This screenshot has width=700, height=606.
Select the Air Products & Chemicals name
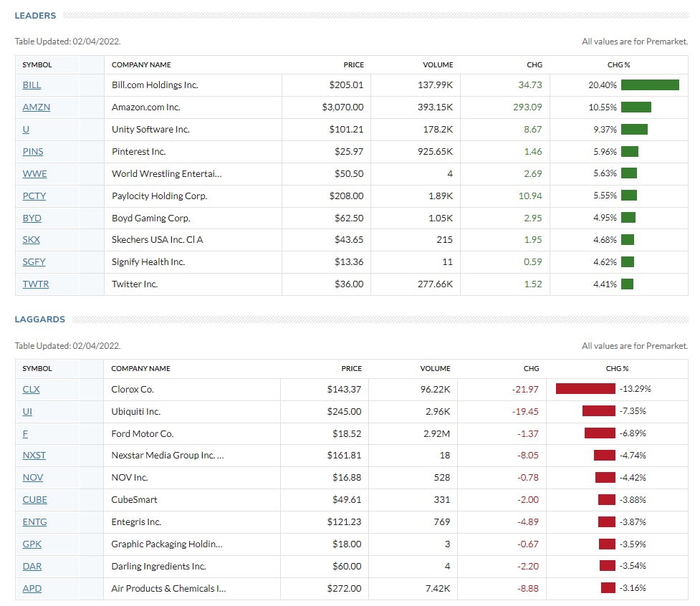tap(169, 588)
